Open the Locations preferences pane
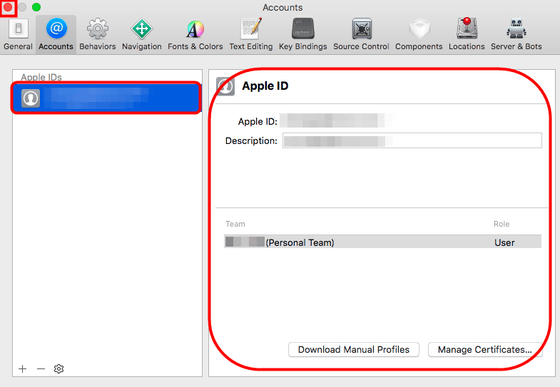560x387 pixels. coord(466,35)
